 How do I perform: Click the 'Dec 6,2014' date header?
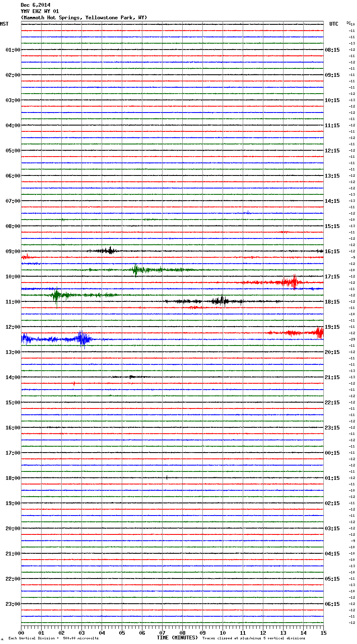tap(35, 5)
